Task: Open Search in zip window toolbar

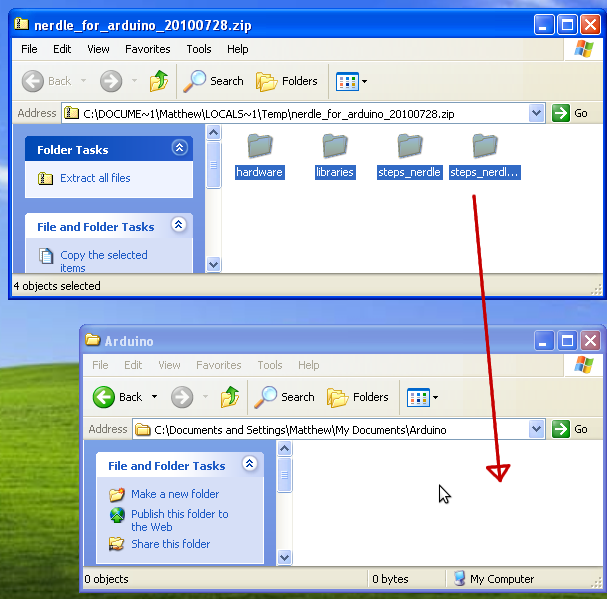Action: [213, 81]
